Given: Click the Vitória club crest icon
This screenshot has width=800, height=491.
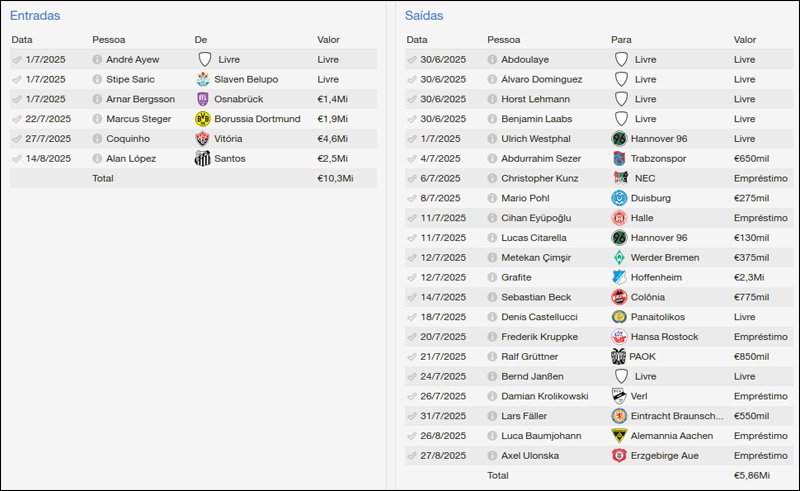Looking at the screenshot, I should 204,139.
